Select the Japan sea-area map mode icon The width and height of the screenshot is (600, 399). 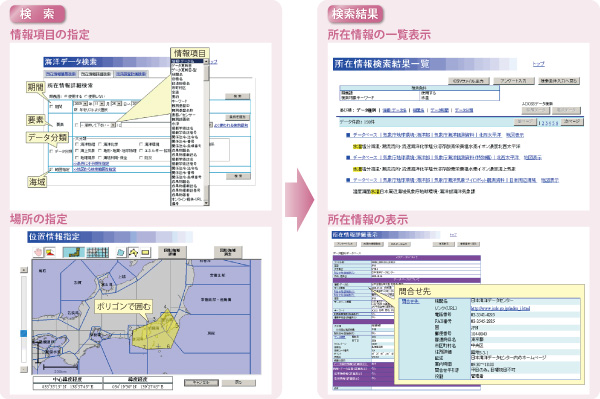coord(73,252)
